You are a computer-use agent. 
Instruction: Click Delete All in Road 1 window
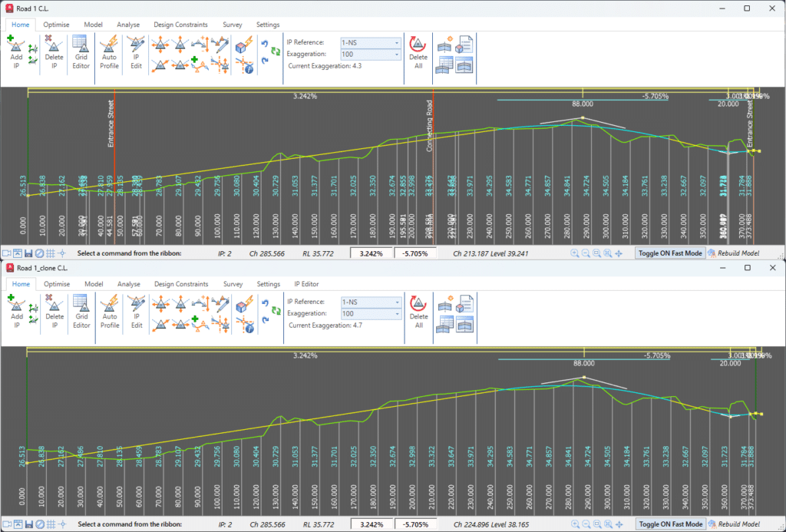(418, 53)
